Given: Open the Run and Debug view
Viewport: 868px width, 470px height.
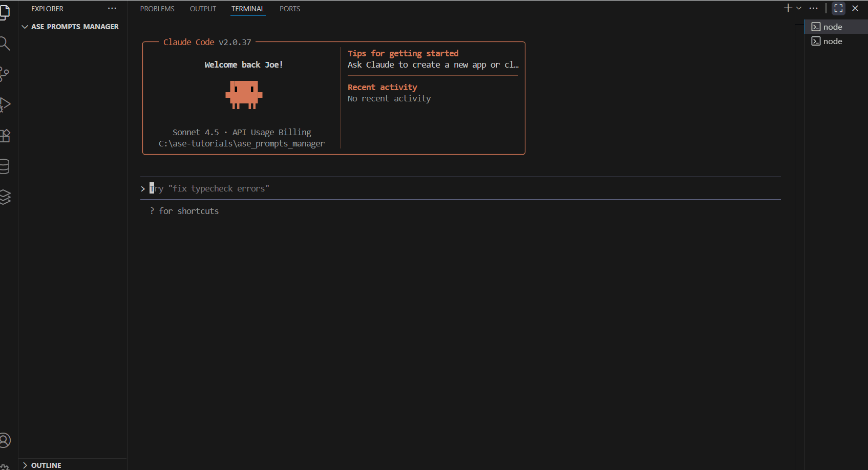Looking at the screenshot, I should (5, 104).
